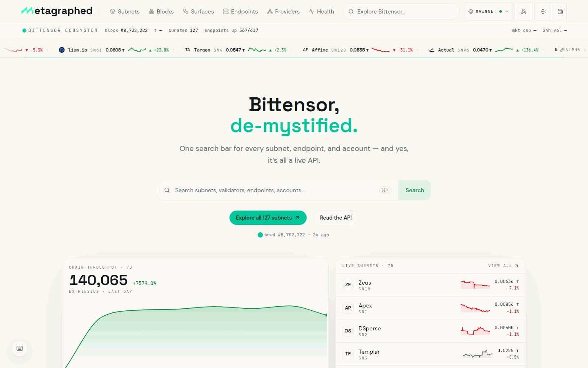Click Templar price 0.0225 τ
The height and width of the screenshot is (368, 588).
click(x=508, y=350)
